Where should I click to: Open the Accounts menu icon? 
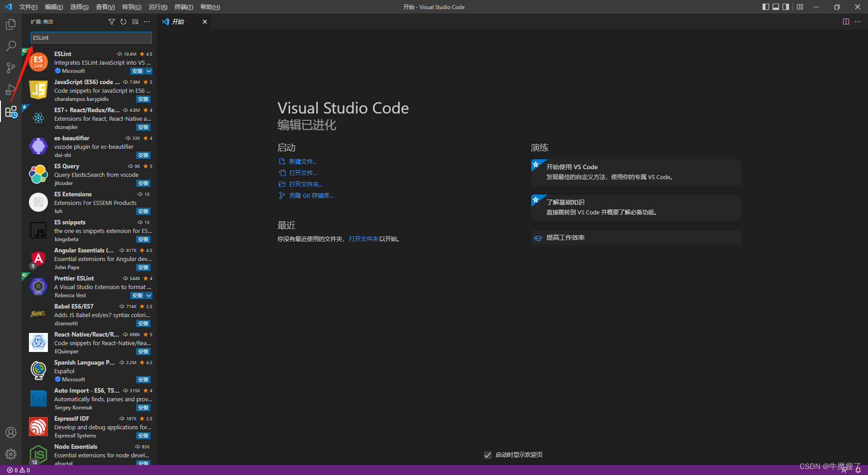point(11,432)
